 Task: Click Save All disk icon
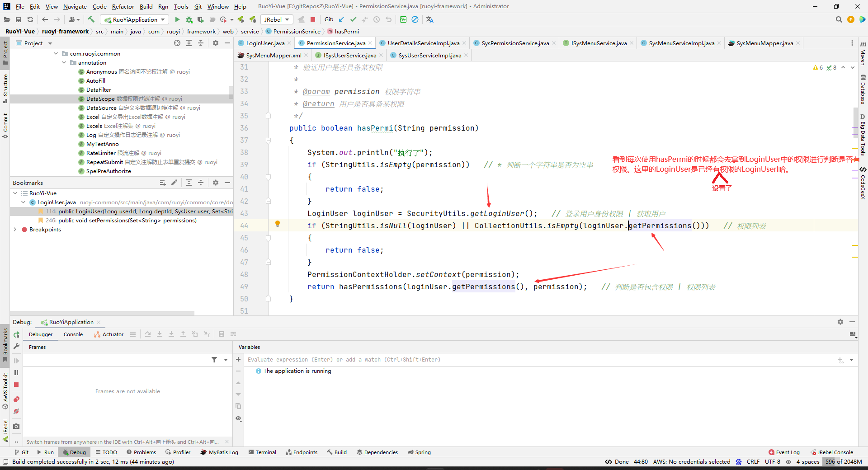(x=19, y=19)
